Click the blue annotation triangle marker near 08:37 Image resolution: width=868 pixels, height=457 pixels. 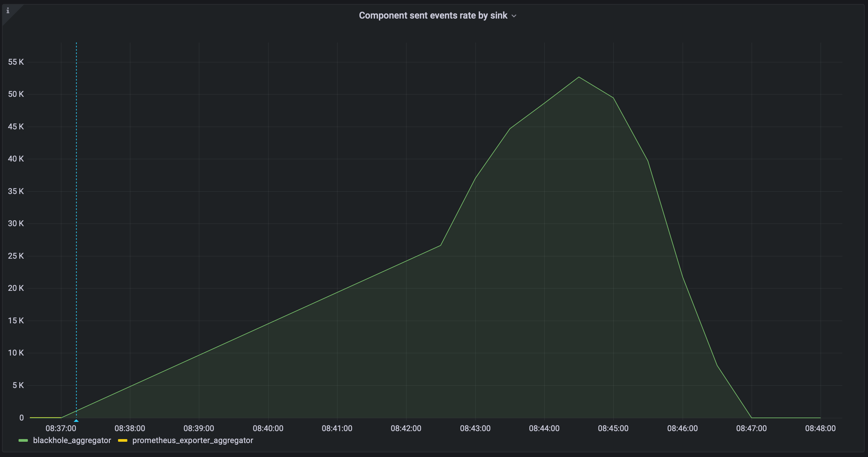click(x=76, y=420)
